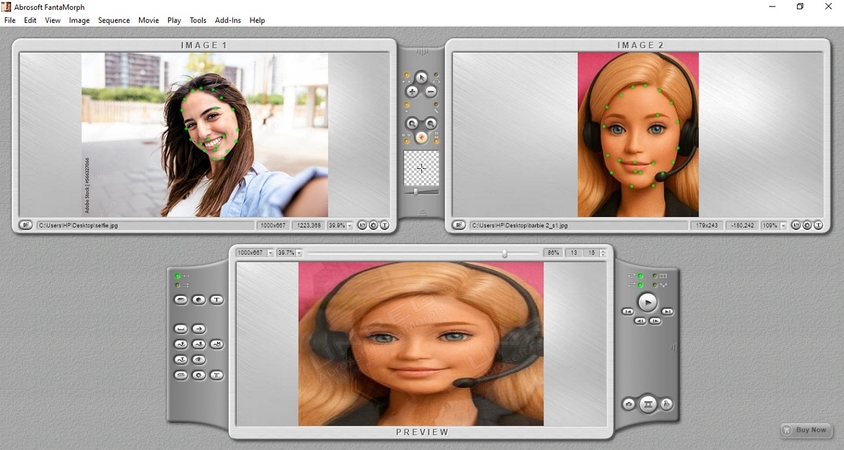Open the File menu
The width and height of the screenshot is (844, 450).
click(x=10, y=20)
